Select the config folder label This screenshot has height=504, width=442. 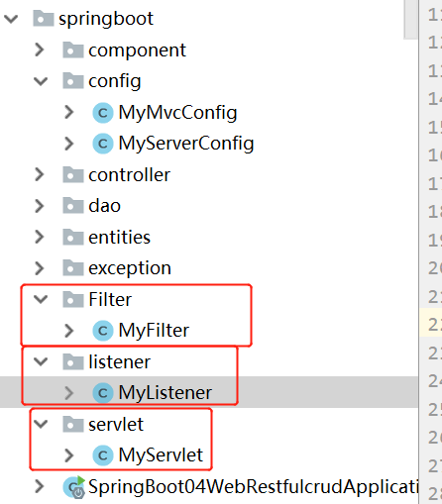point(115,81)
